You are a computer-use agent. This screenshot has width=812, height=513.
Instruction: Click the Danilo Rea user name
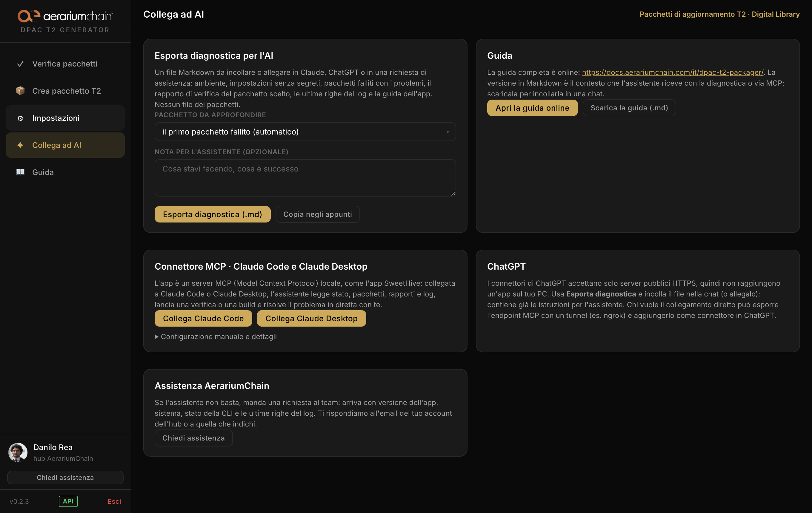[x=53, y=447]
